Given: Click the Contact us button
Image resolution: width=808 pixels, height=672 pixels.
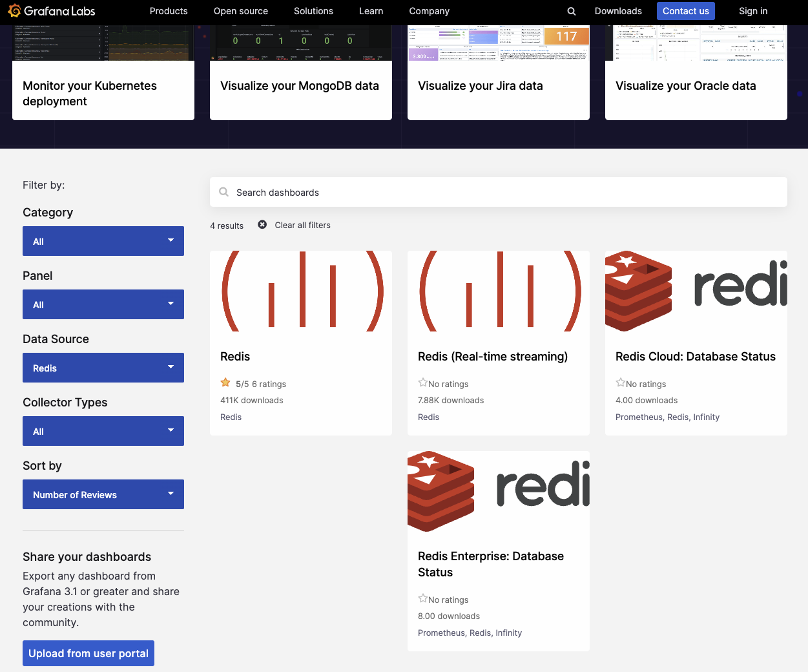Looking at the screenshot, I should click(x=686, y=11).
